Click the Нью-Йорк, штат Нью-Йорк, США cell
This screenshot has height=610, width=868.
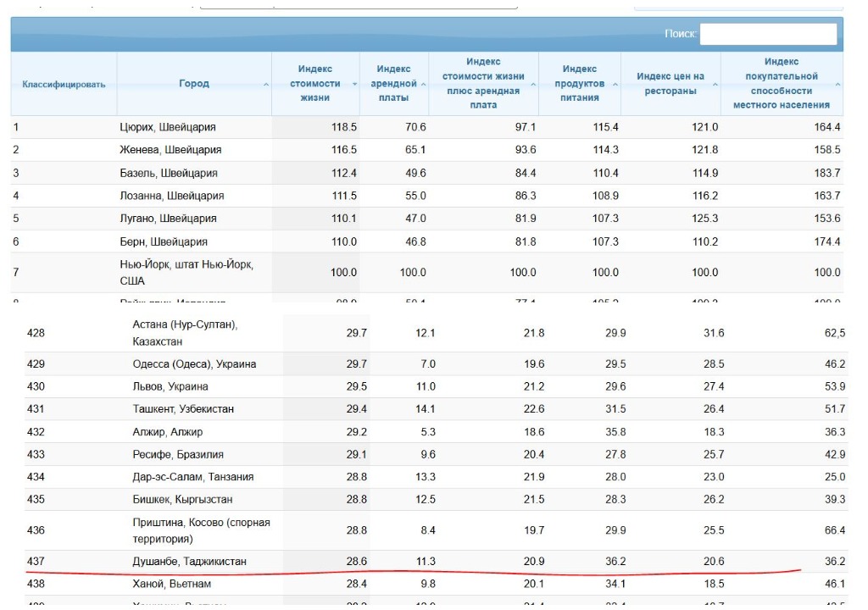pyautogui.click(x=186, y=273)
